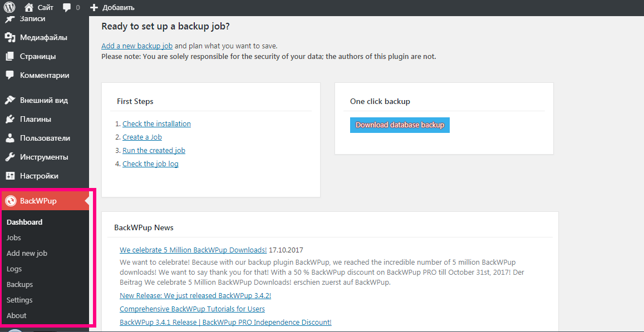Go to the Jobs submenu
The image size is (644, 332).
click(13, 237)
